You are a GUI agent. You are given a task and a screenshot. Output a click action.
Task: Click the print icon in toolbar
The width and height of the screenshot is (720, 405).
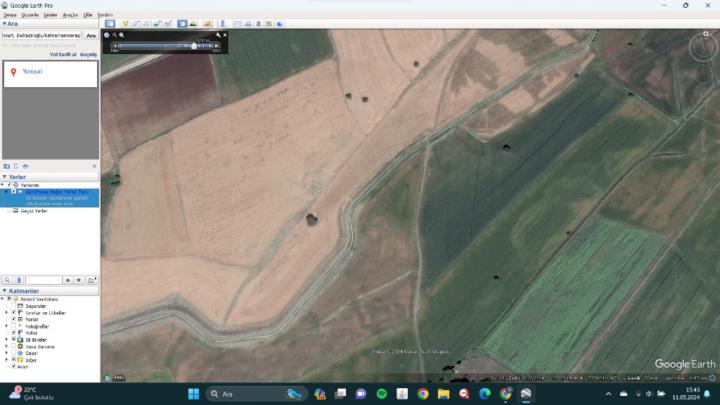(247, 23)
